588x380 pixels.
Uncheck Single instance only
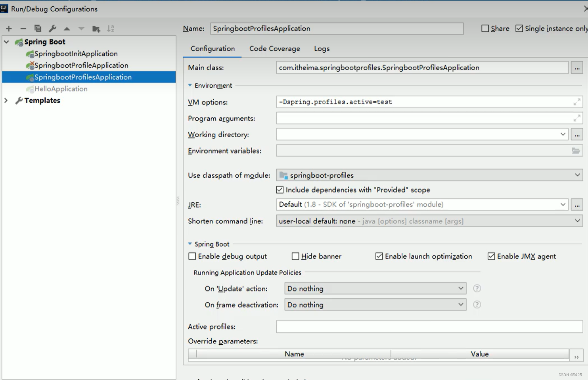tap(519, 29)
